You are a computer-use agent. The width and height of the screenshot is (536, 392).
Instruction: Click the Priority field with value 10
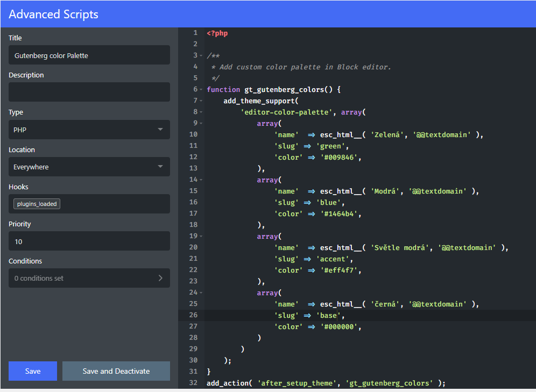click(x=89, y=241)
